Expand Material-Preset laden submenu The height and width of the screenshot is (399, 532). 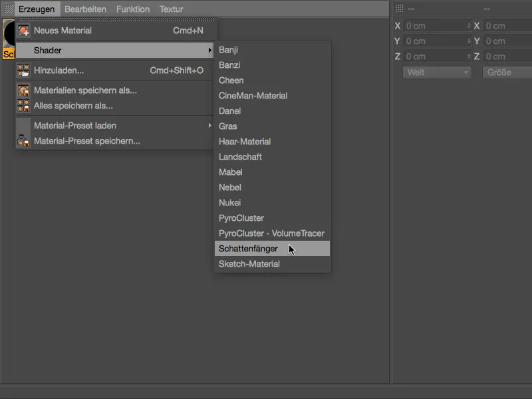114,126
